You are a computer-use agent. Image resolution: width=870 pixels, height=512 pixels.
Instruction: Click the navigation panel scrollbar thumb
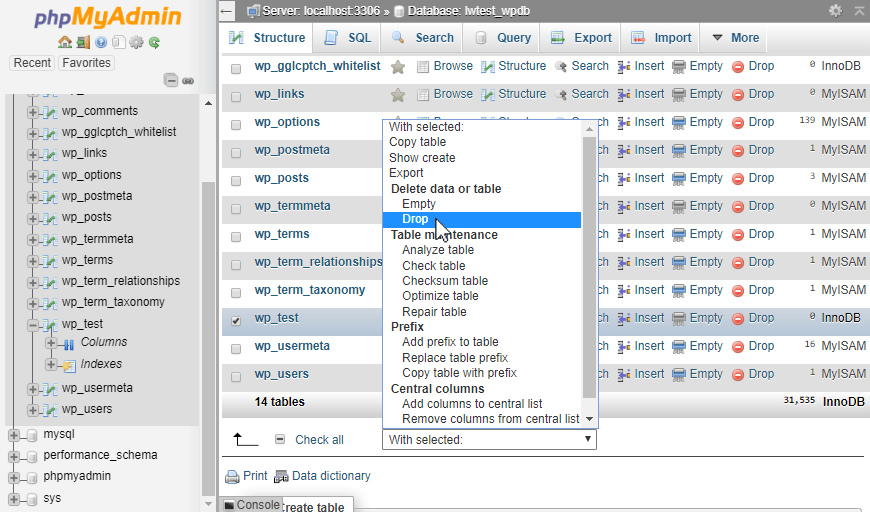click(x=209, y=338)
